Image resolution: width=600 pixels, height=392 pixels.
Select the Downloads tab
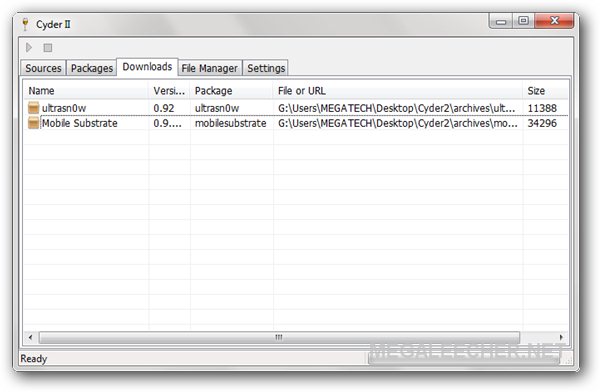coord(147,67)
